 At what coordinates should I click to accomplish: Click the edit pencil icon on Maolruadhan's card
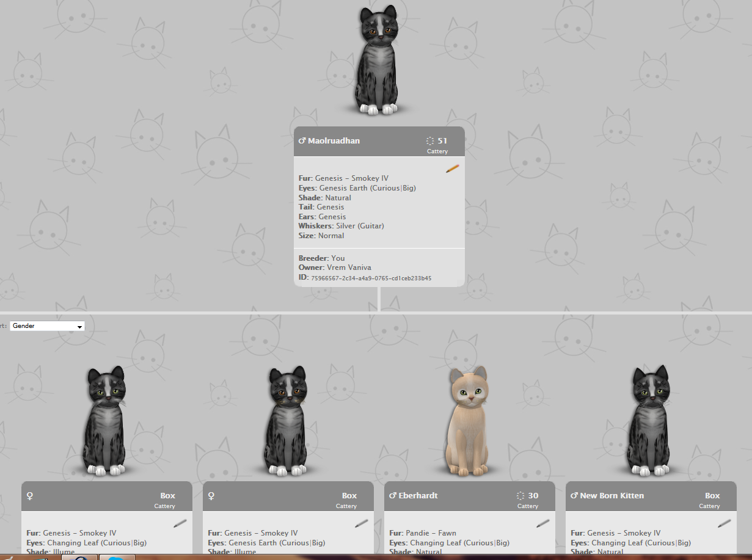pyautogui.click(x=453, y=169)
